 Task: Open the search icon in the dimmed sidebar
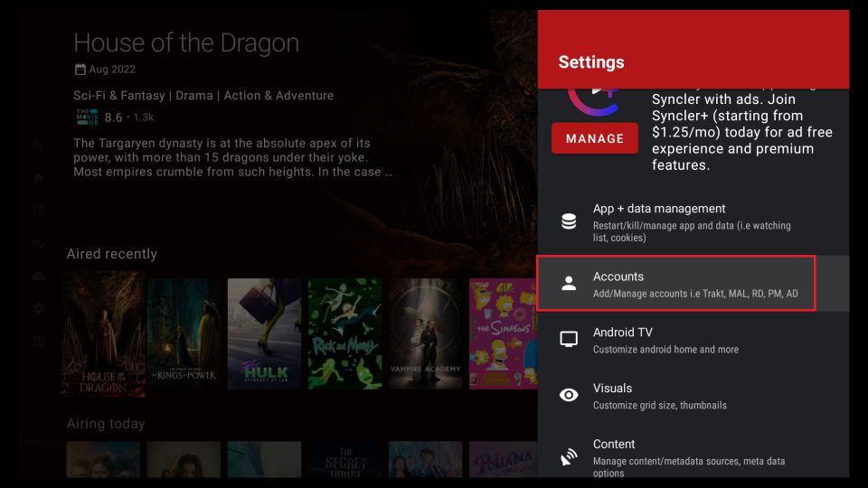tap(38, 146)
